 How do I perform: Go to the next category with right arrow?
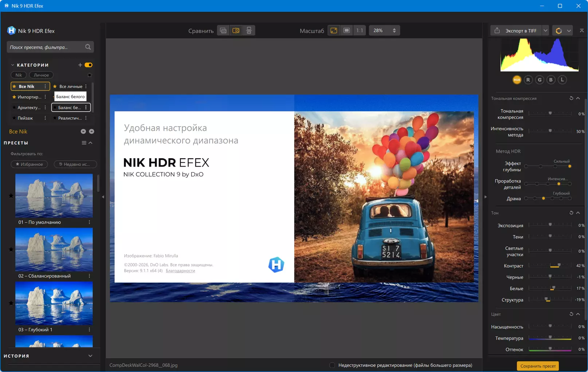[91, 131]
